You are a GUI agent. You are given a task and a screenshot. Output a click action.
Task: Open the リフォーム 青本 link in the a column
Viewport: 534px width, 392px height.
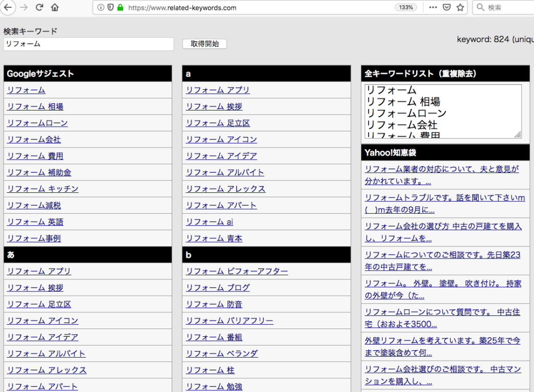214,238
